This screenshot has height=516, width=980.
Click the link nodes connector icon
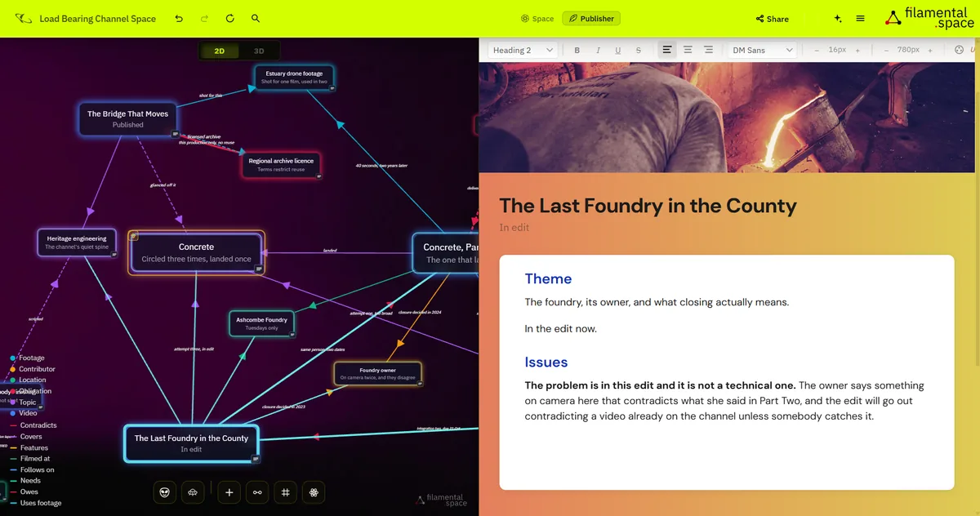click(257, 492)
